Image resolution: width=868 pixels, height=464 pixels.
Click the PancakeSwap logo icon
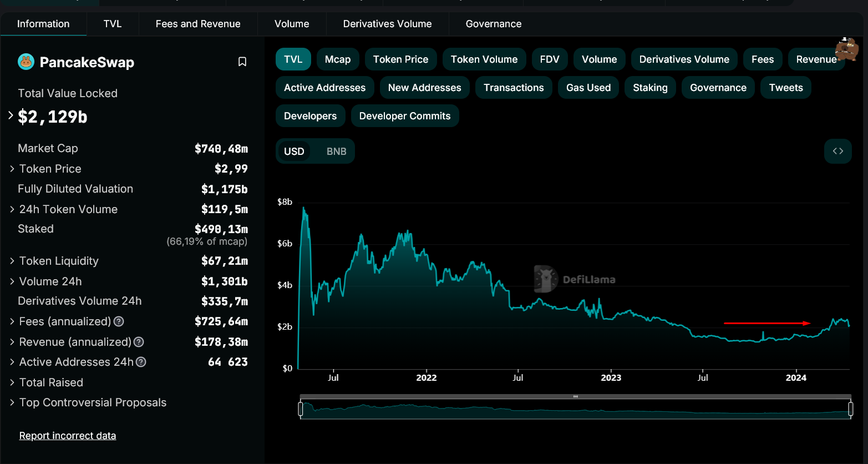(x=26, y=62)
